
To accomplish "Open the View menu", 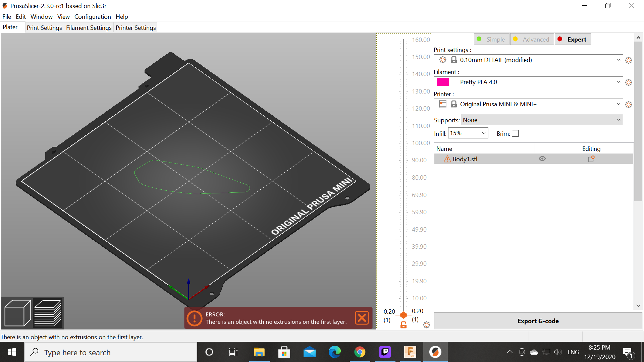I will pyautogui.click(x=63, y=16).
